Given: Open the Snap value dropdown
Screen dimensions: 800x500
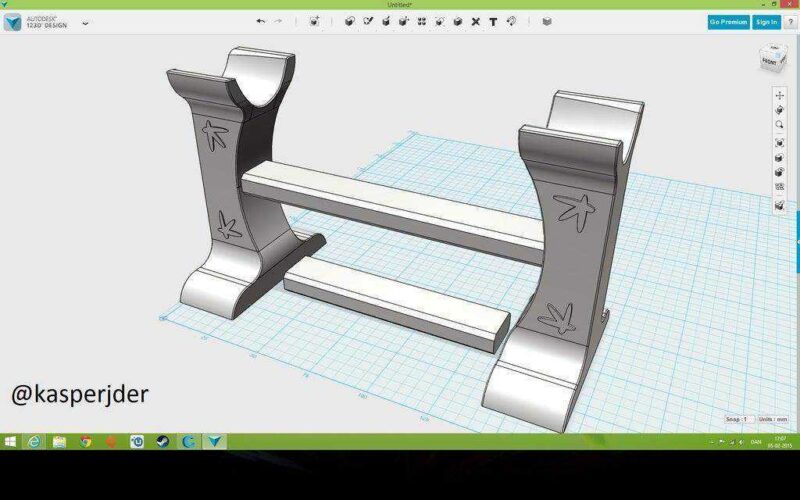Looking at the screenshot, I should click(739, 419).
